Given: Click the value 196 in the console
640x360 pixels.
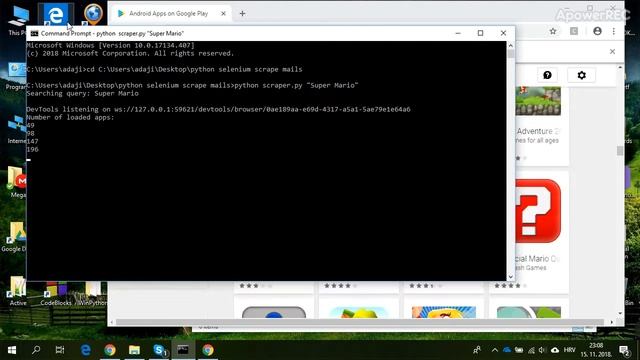Looking at the screenshot, I should point(32,149).
